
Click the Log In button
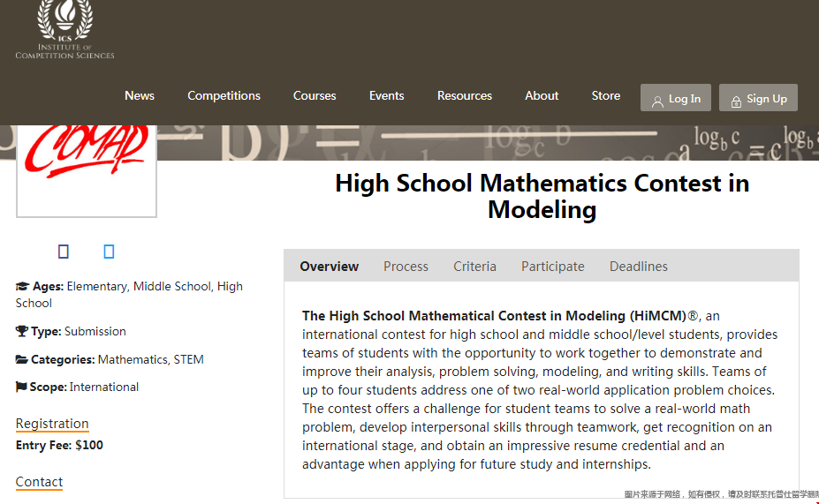pyautogui.click(x=675, y=98)
